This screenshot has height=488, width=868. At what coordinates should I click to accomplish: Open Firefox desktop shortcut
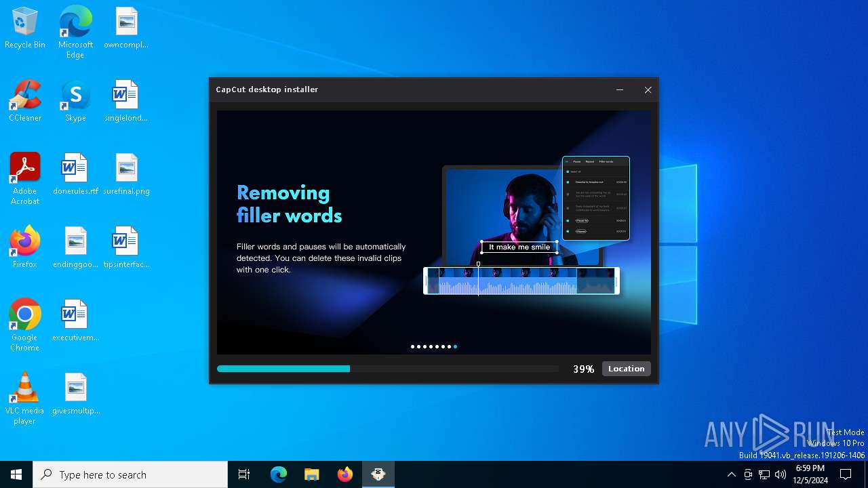tap(25, 248)
